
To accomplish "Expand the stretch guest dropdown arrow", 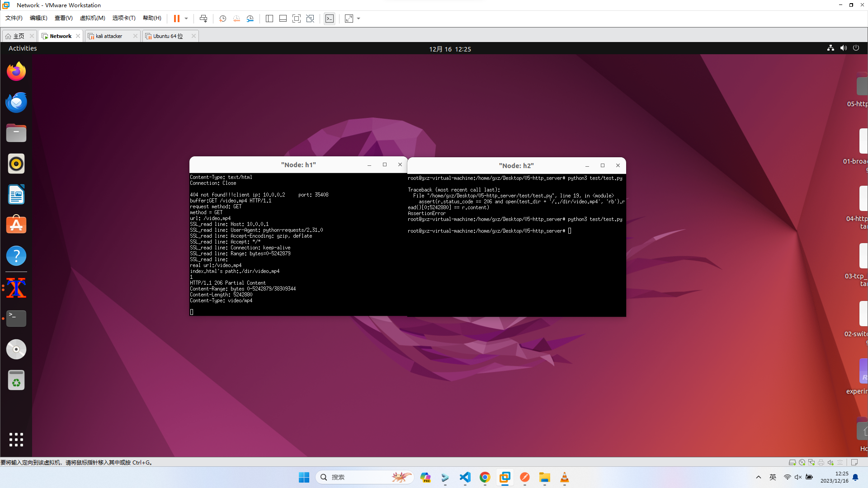I will (x=359, y=19).
